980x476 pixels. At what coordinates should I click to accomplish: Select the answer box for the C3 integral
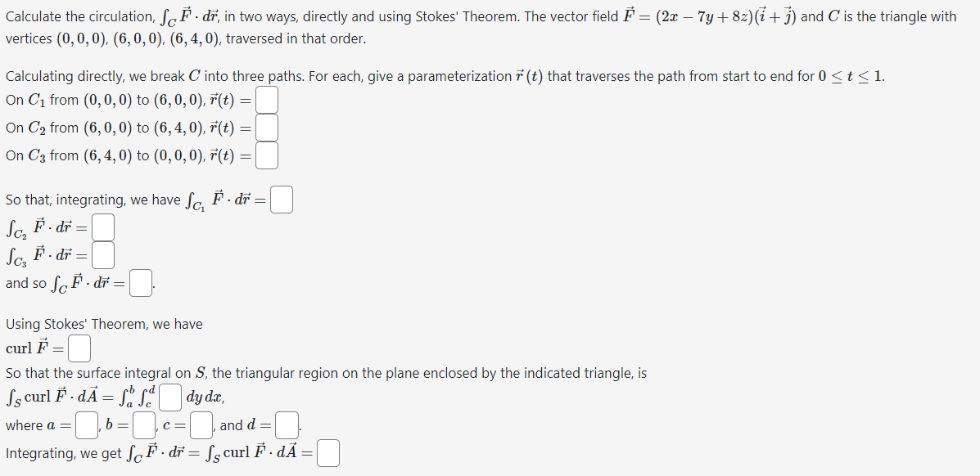pos(103,254)
